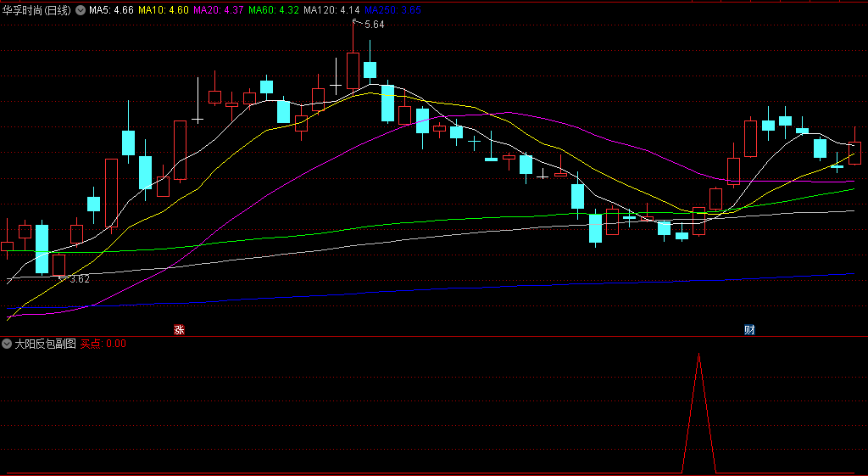Select the MA250: 3.65 label

393,10
